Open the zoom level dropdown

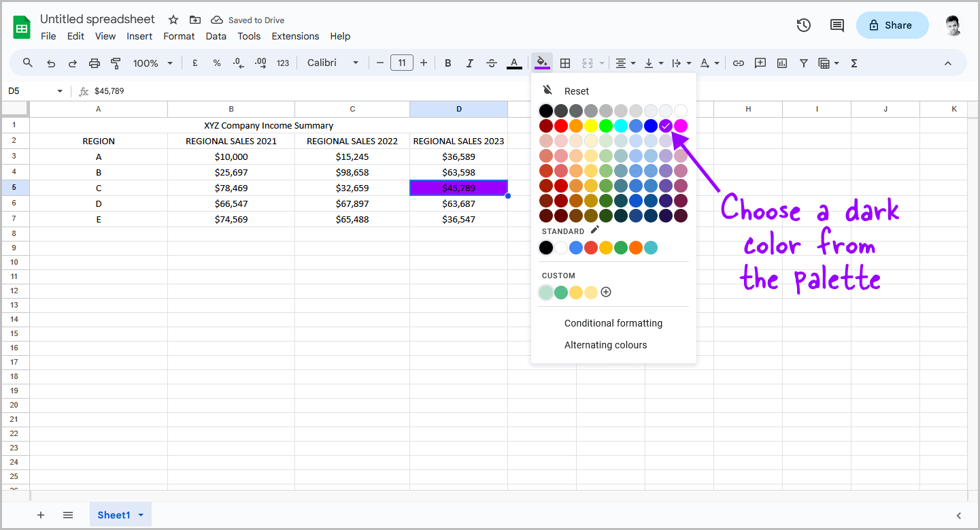[x=151, y=62]
